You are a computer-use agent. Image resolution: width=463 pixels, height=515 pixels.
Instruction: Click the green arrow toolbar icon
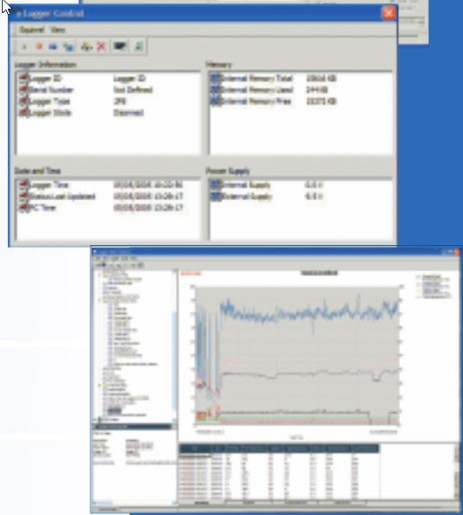24,47
